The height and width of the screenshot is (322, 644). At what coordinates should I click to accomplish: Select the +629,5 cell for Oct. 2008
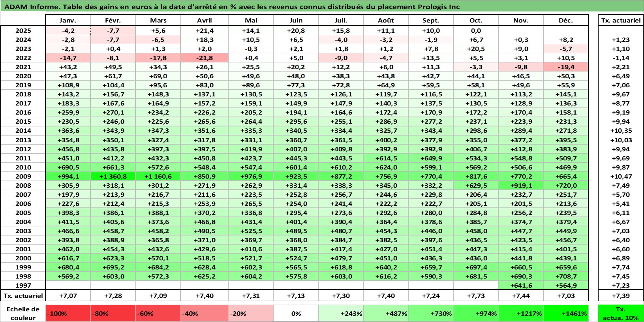476,186
